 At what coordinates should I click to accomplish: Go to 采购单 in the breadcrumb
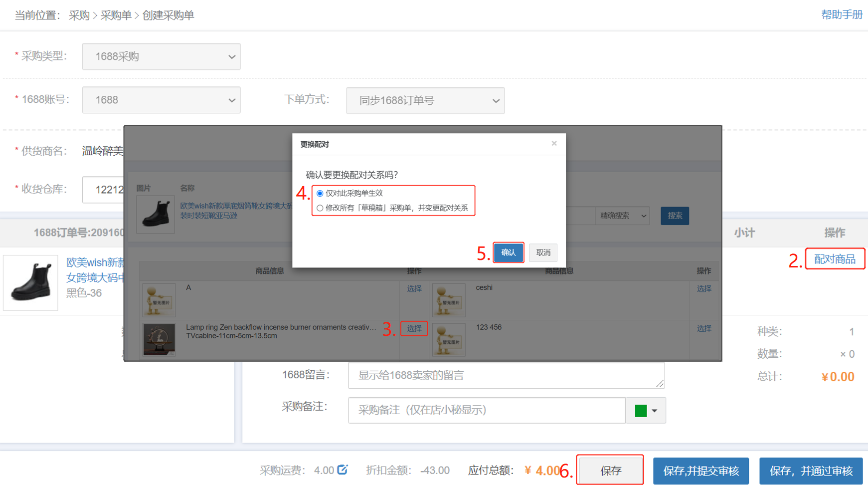(116, 15)
